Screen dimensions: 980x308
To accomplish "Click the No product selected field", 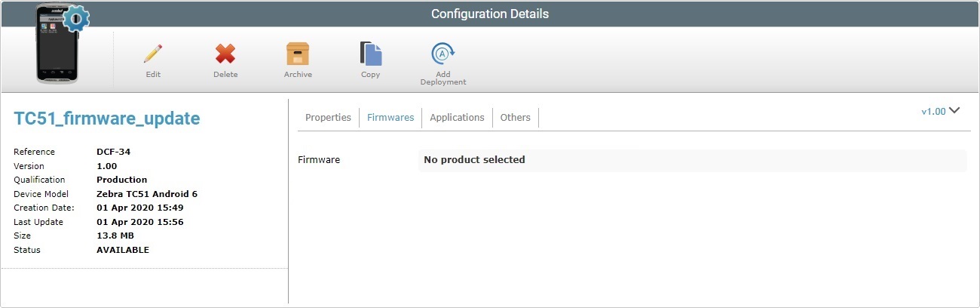I will point(692,160).
